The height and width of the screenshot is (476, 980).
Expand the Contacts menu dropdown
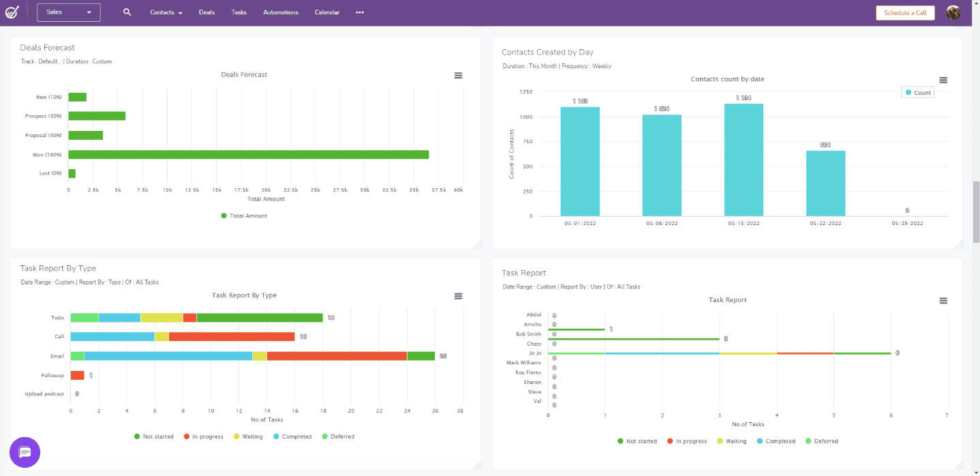[x=166, y=12]
